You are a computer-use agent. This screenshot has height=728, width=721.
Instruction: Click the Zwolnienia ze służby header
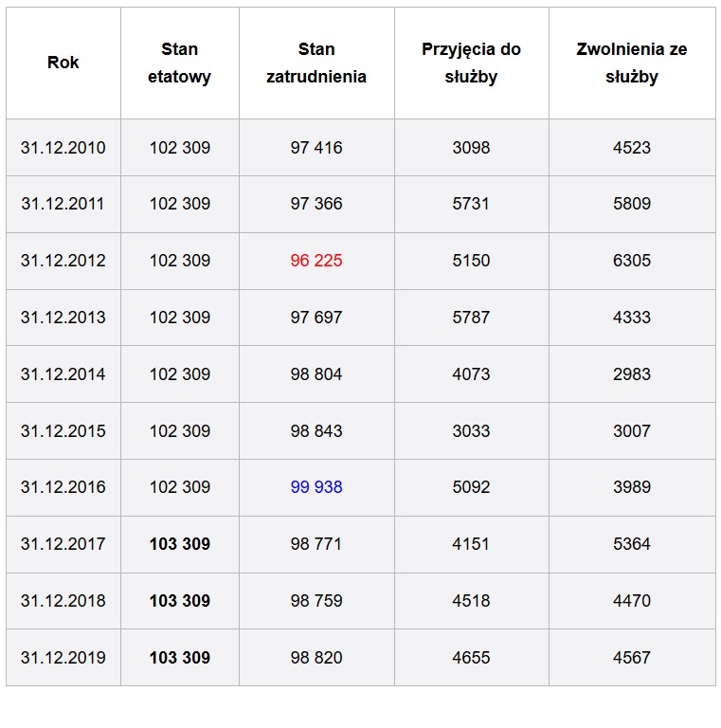tap(631, 63)
